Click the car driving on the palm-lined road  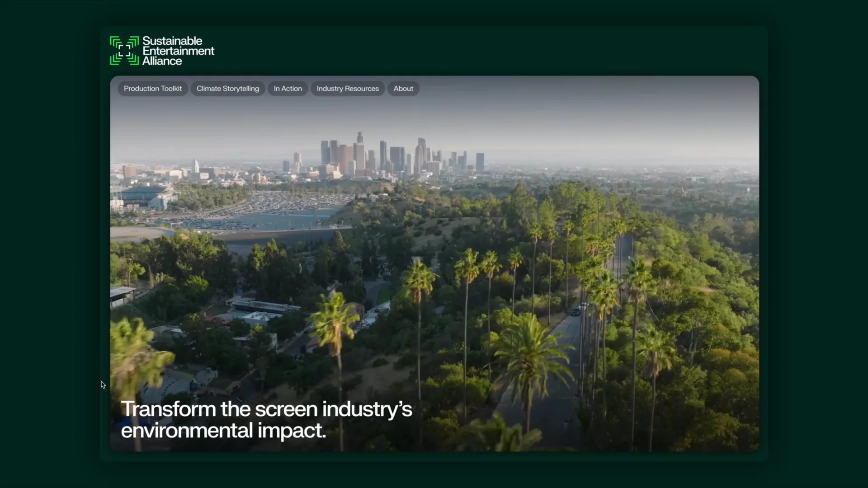point(576,311)
